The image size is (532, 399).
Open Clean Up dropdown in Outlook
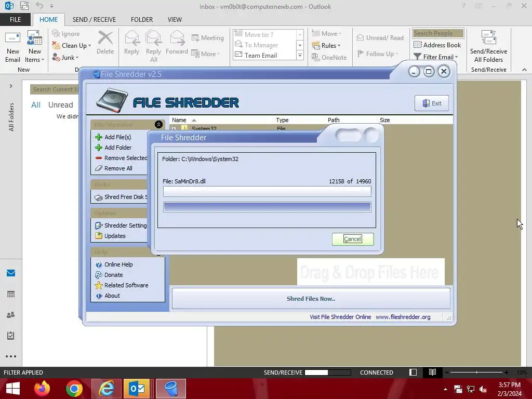[72, 46]
